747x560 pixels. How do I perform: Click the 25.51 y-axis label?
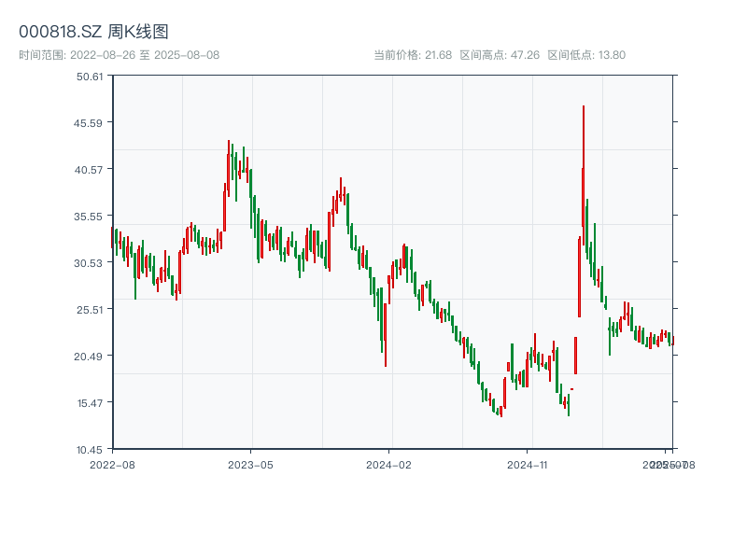[90, 310]
